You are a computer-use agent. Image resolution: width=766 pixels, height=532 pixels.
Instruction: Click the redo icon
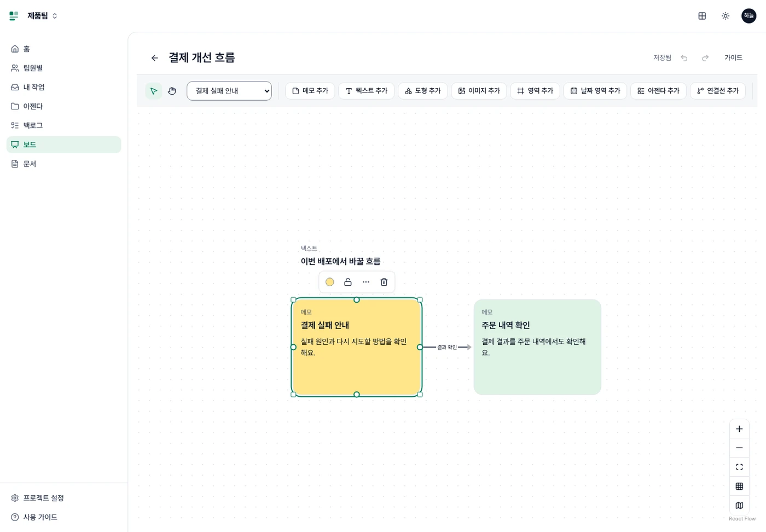[705, 58]
